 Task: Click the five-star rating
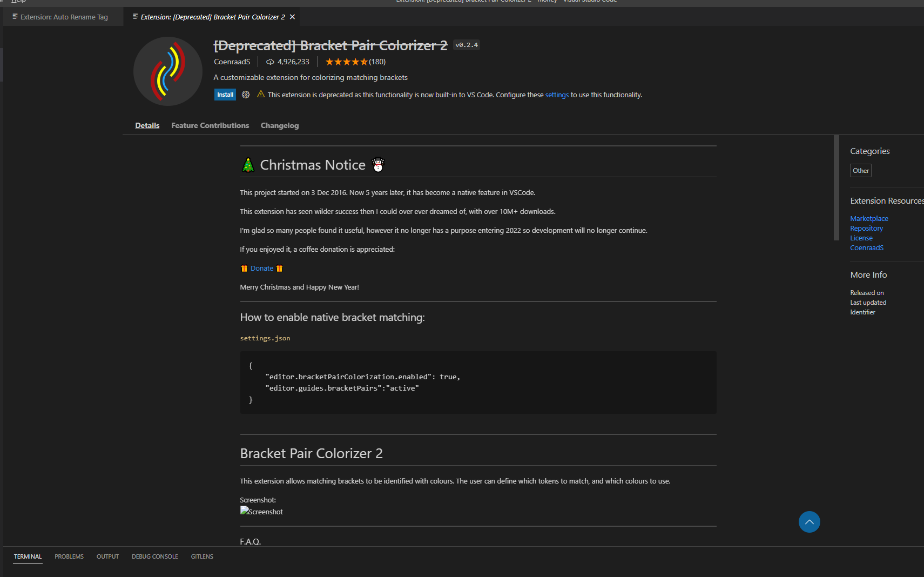tap(346, 62)
